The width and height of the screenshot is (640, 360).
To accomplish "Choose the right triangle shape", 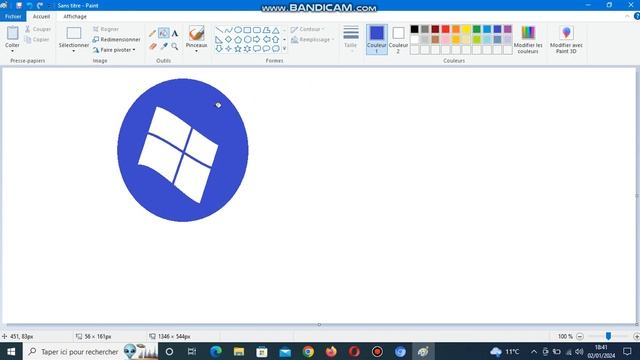I will [219, 40].
